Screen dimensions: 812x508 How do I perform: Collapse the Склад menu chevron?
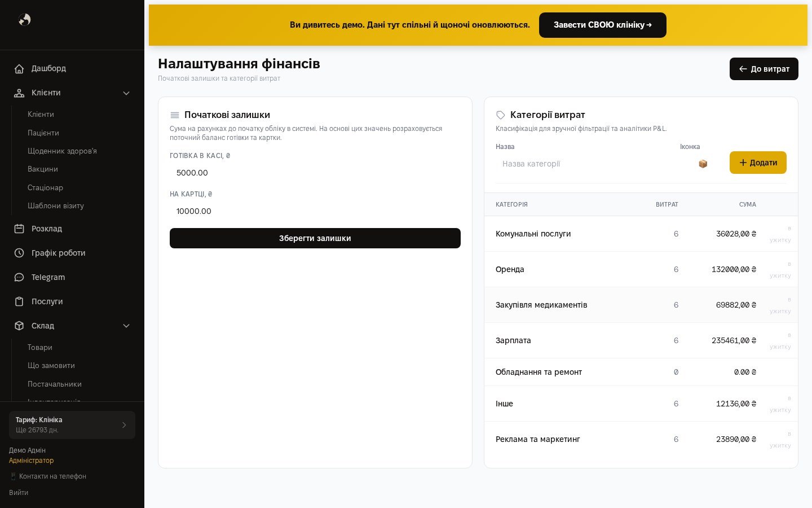click(126, 326)
